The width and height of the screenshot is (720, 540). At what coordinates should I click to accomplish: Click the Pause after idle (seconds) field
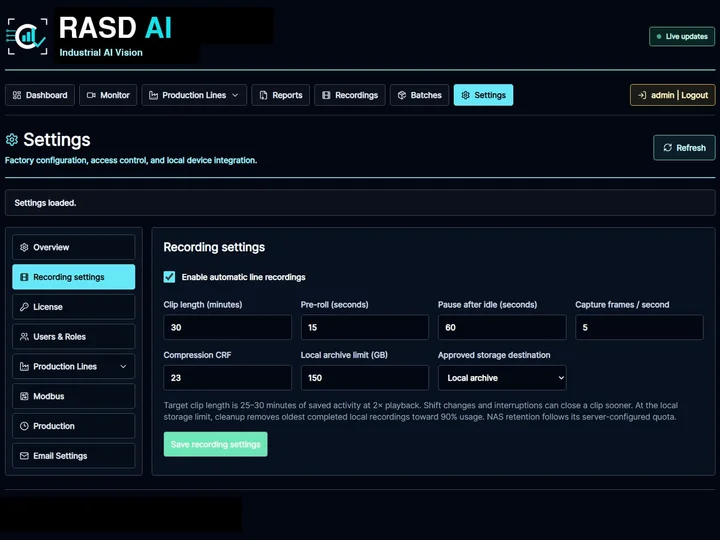[502, 327]
